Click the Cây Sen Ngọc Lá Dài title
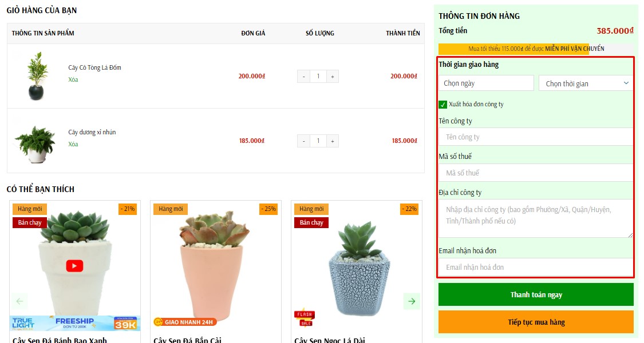644x343 pixels. [329, 340]
